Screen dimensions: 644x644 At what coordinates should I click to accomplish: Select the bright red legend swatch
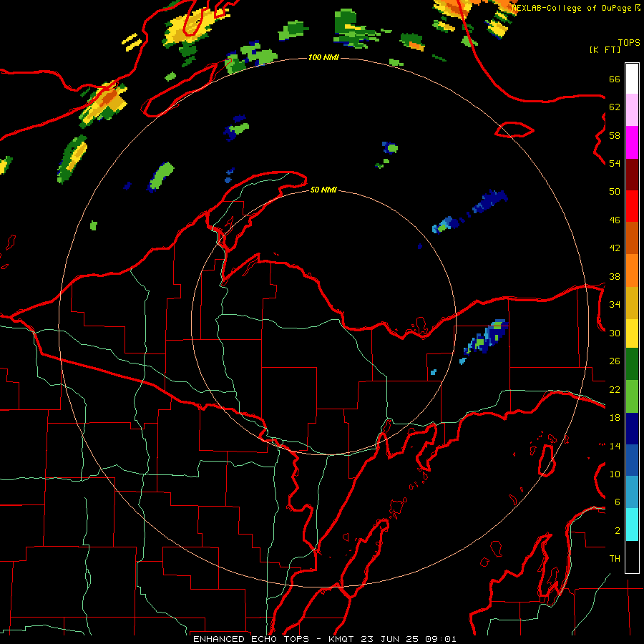click(632, 207)
